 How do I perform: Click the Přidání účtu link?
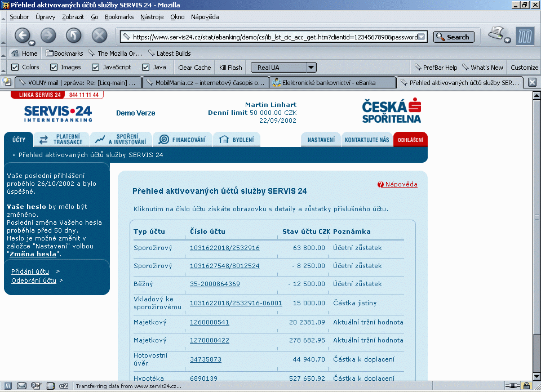(x=30, y=271)
